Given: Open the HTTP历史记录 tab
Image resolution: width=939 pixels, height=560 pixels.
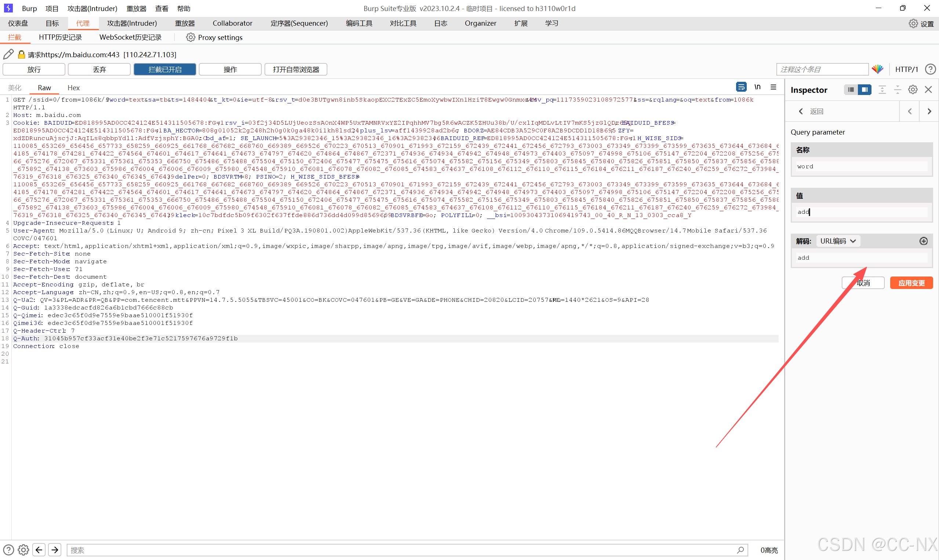Looking at the screenshot, I should coord(60,37).
